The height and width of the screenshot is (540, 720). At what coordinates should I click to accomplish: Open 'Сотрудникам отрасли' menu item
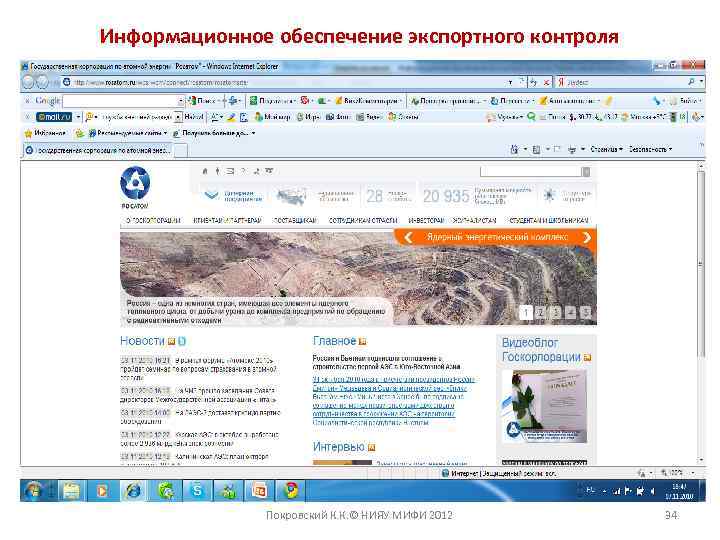(x=363, y=220)
